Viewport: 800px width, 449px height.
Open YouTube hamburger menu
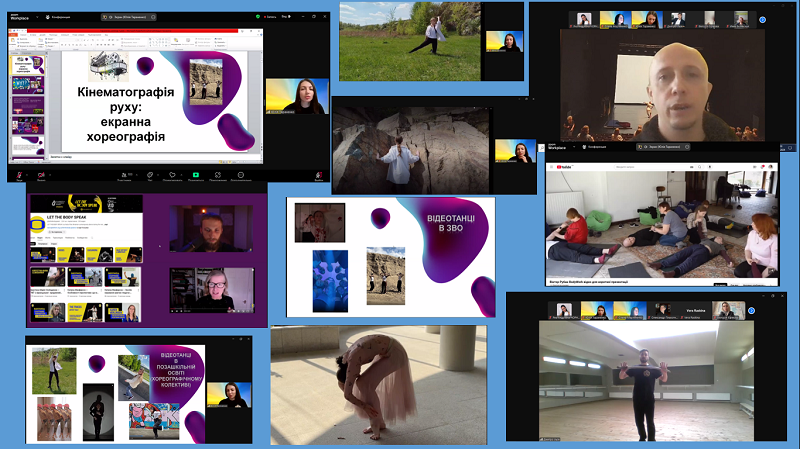[x=552, y=167]
